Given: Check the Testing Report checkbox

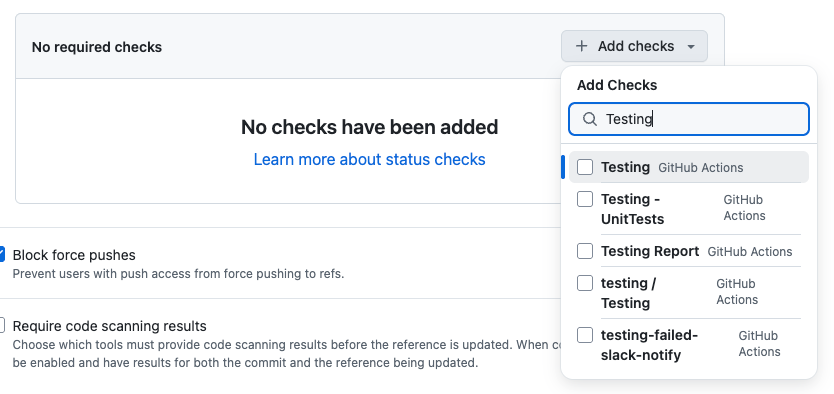Looking at the screenshot, I should [585, 251].
